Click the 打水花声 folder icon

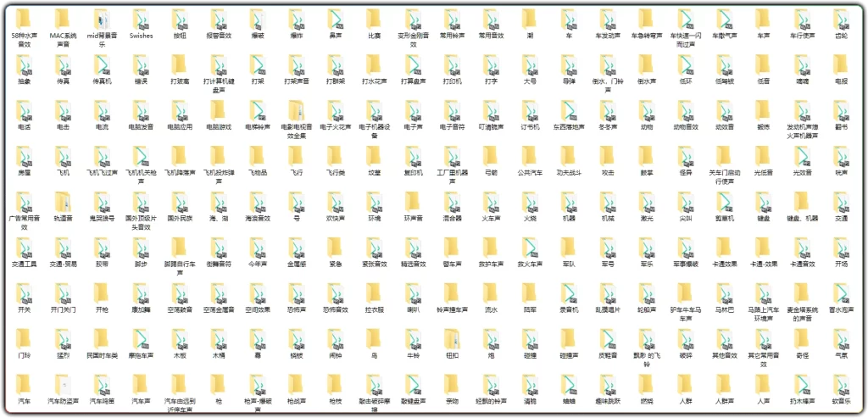tap(374, 64)
